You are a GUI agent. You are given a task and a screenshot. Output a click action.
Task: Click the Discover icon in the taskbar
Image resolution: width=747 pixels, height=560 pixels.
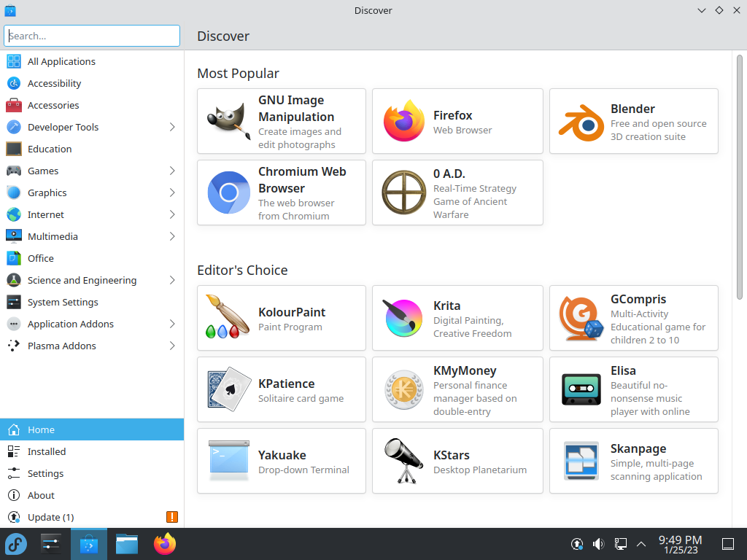pos(88,544)
